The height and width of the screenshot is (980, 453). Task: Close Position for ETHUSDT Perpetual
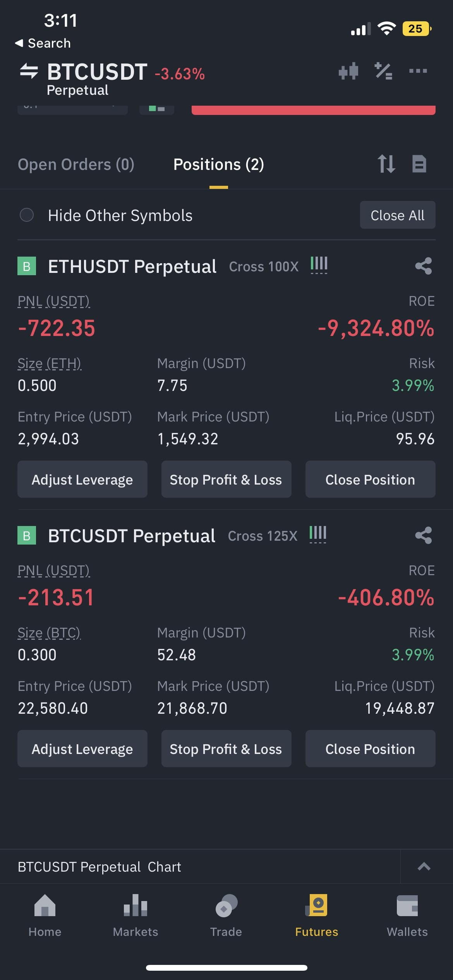(370, 479)
